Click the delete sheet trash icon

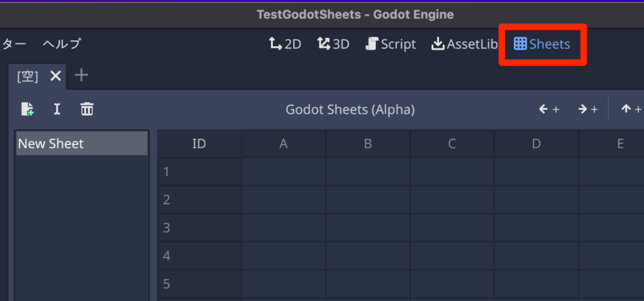pos(87,109)
